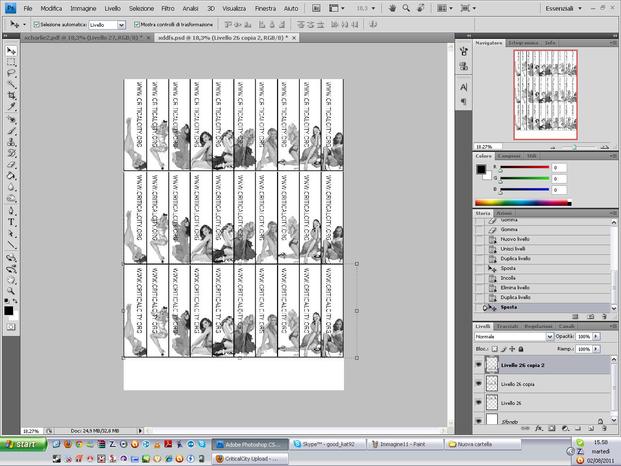Create new snapshot icon in Storia panel
This screenshot has width=621, height=466.
591,316
